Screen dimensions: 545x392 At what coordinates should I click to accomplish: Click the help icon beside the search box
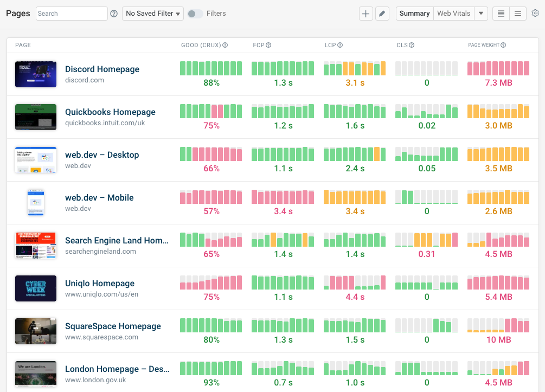click(114, 14)
